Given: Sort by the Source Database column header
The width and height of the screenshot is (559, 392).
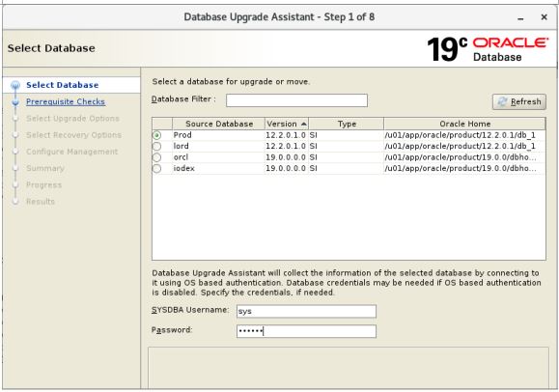Looking at the screenshot, I should coord(219,124).
